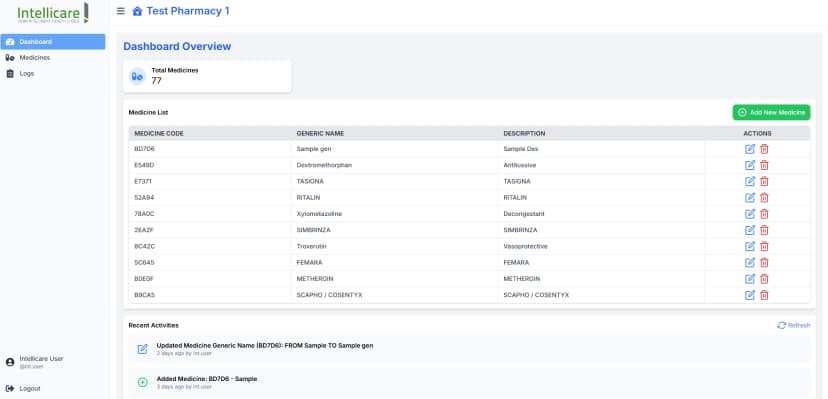828x399 pixels.
Task: Click the Total Medicines count 77
Action: click(x=156, y=81)
